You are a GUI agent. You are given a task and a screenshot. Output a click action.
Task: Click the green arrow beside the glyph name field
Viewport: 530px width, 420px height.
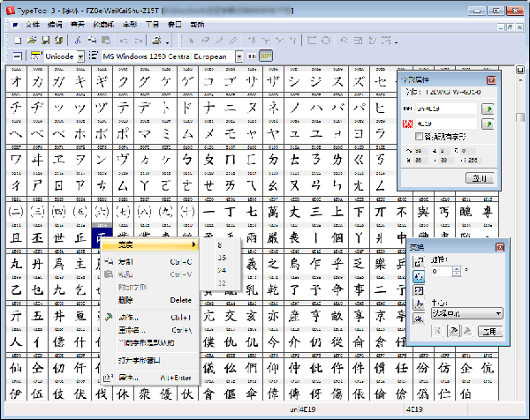coord(487,108)
